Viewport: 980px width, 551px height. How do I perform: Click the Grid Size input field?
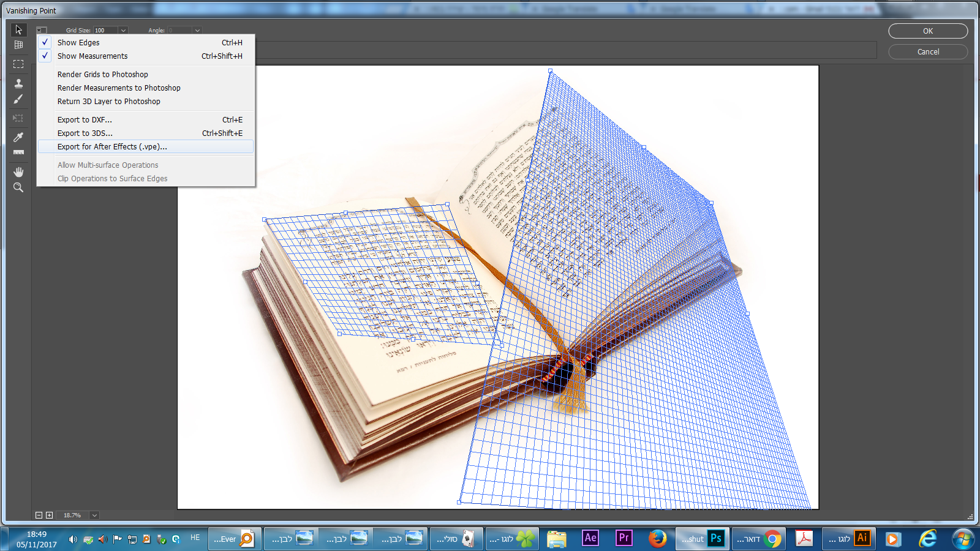click(105, 30)
